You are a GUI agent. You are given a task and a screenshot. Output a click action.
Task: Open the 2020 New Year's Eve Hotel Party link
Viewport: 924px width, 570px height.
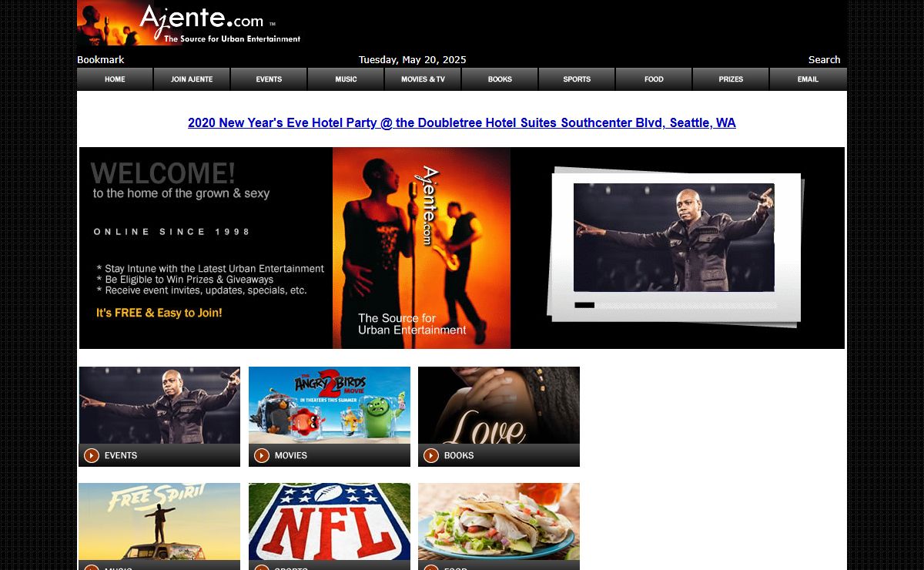(x=462, y=122)
